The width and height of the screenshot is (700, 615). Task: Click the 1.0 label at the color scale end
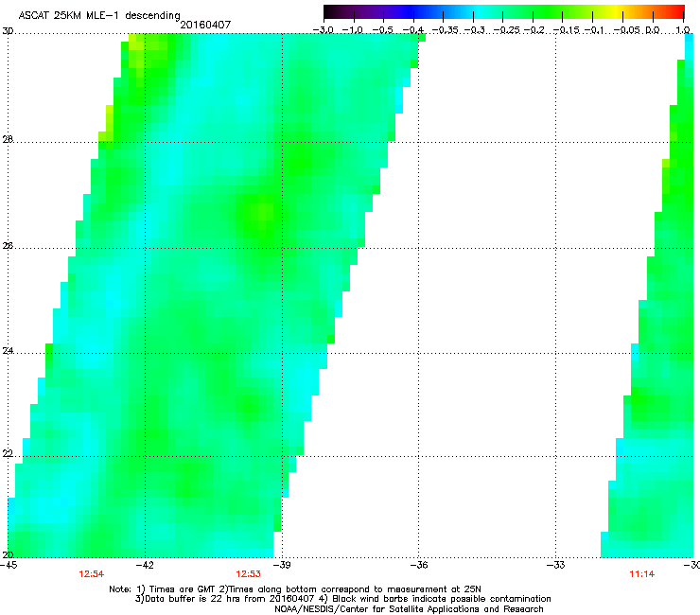tap(683, 30)
